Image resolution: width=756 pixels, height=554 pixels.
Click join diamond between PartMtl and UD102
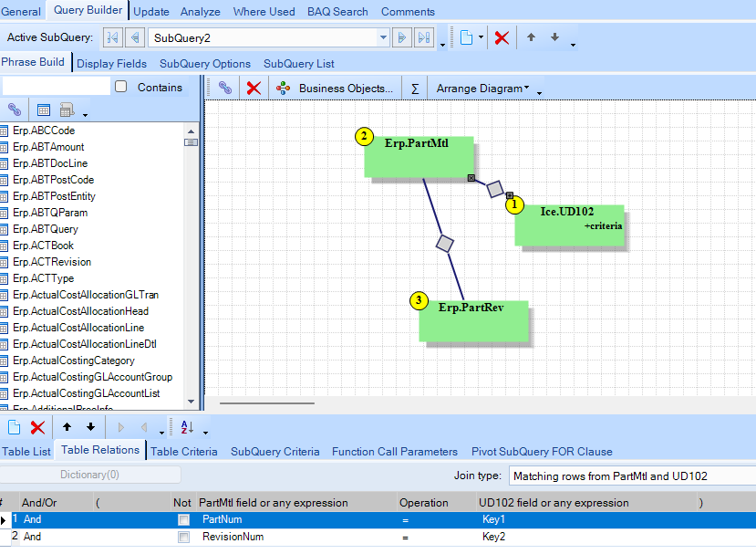click(494, 189)
